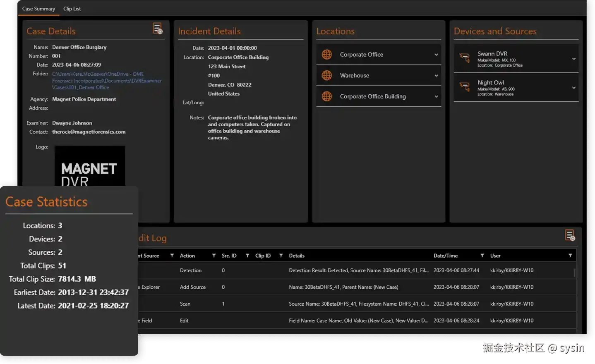Select the Edit audit log row
Image resolution: width=595 pixels, height=364 pixels.
point(357,321)
